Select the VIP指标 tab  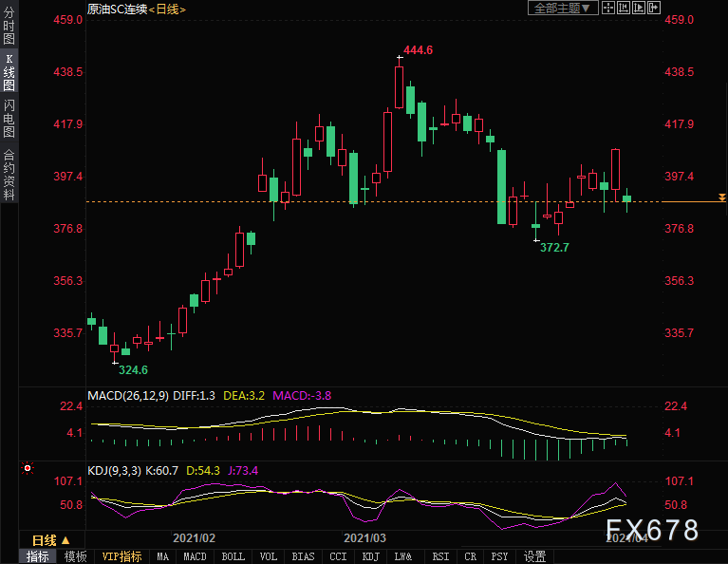[121, 556]
